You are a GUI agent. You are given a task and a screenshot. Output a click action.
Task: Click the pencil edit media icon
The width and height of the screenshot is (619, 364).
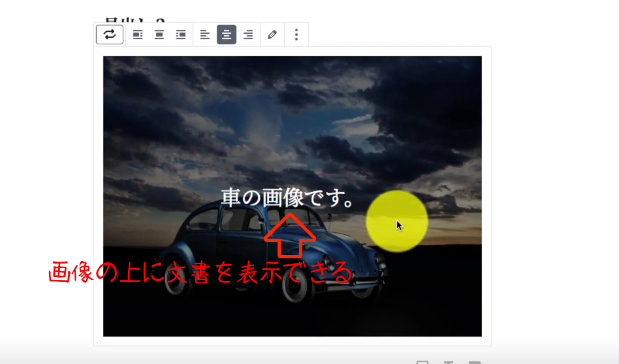tap(272, 35)
